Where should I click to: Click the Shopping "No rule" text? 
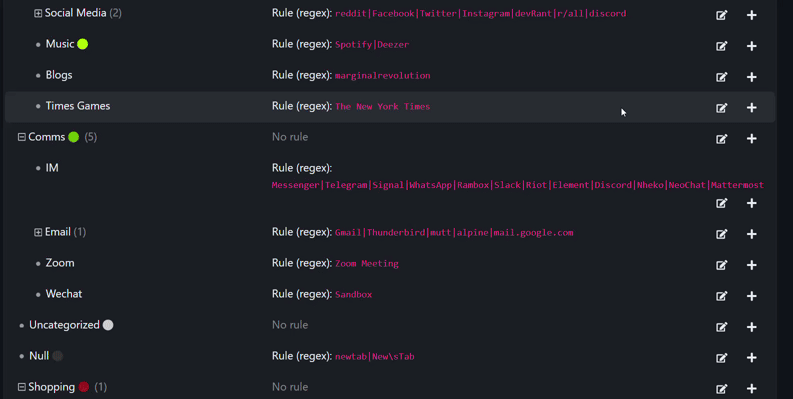click(x=290, y=387)
